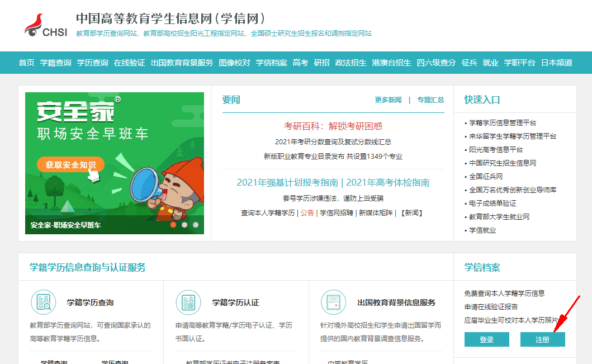This screenshot has width=592, height=364.
Task: Click the 出国教育背景信息服务 diploma icon
Action: click(334, 302)
